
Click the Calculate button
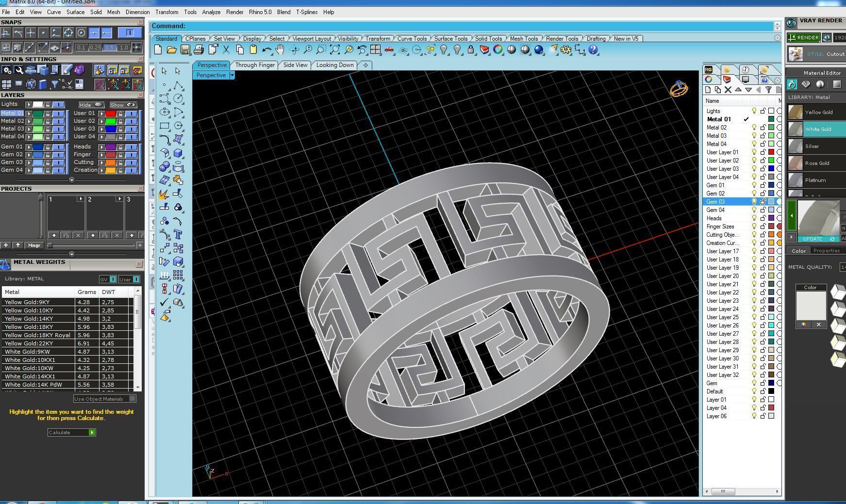coord(72,432)
